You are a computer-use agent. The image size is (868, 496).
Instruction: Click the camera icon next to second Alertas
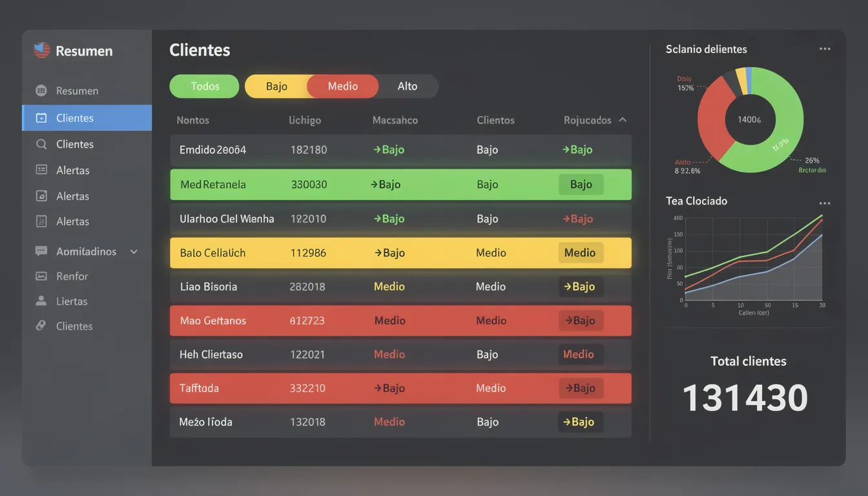coord(41,196)
